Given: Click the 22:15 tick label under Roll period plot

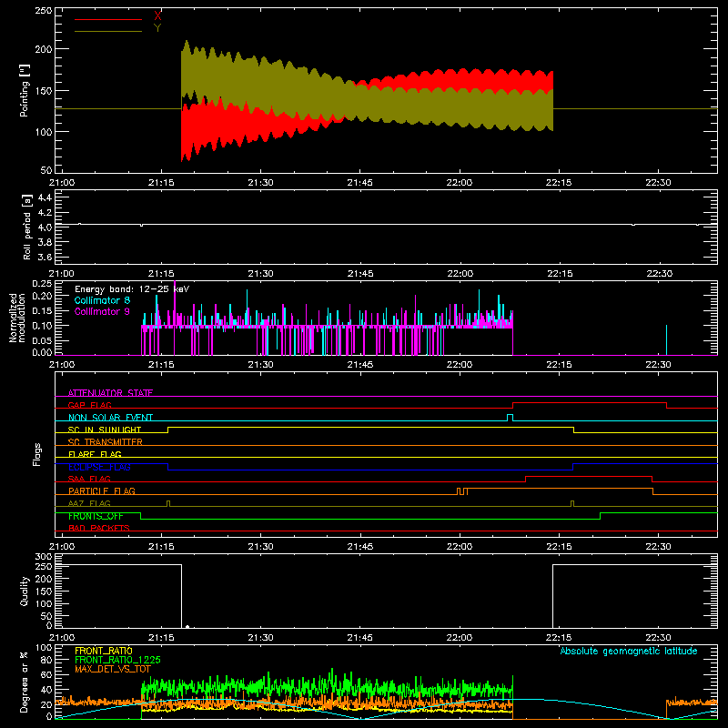Looking at the screenshot, I should 560,274.
